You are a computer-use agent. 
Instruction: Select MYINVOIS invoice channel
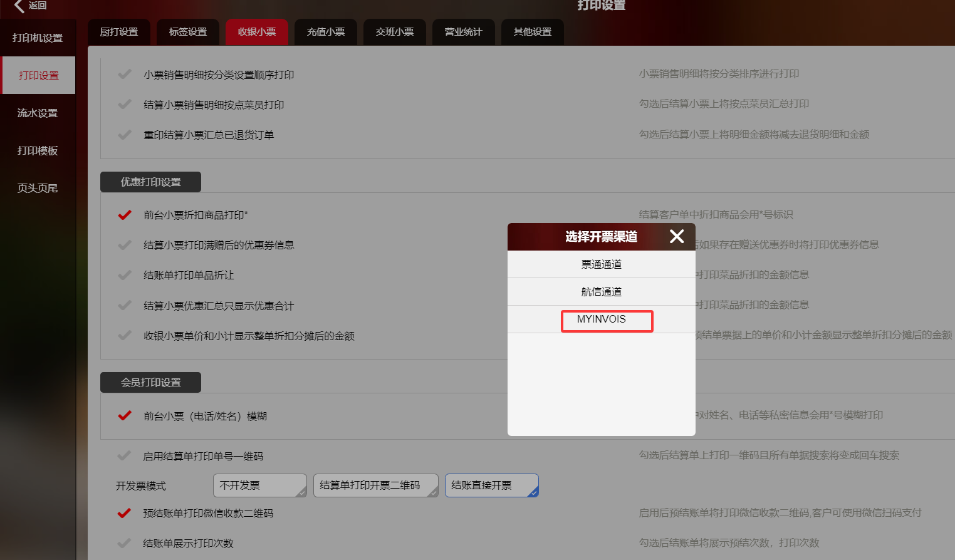(602, 319)
